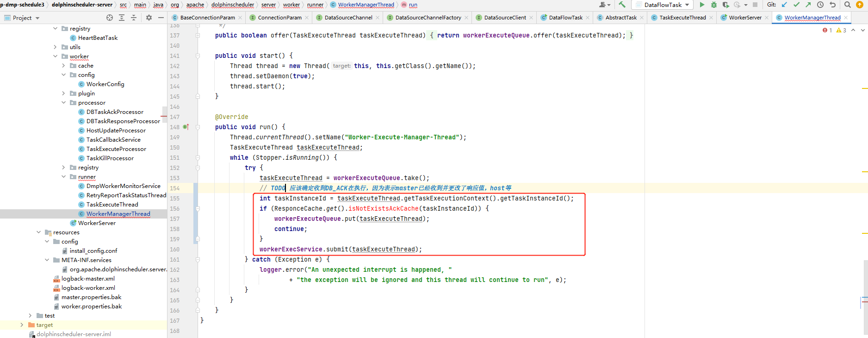Commit changes with Git green checkmark
Screen dimensions: 868x338
[796, 5]
